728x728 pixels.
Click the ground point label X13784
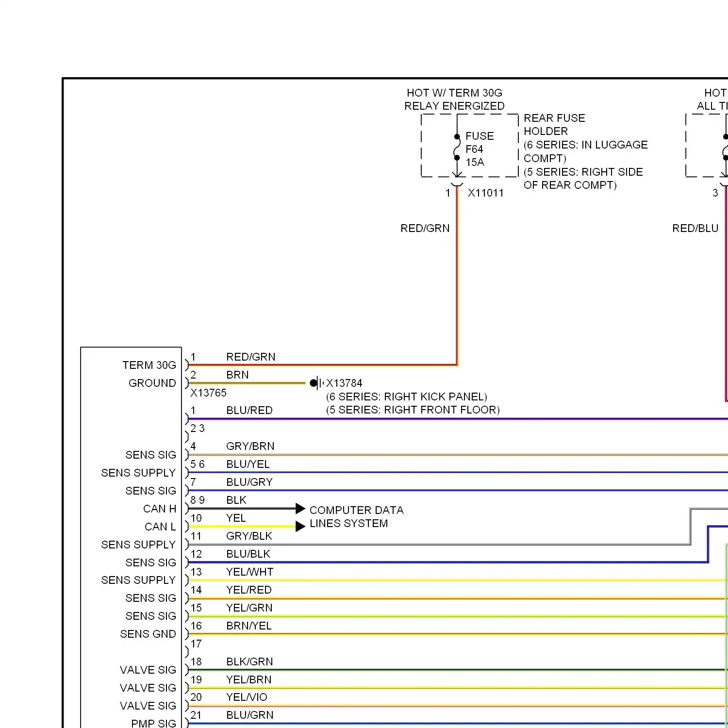344,383
